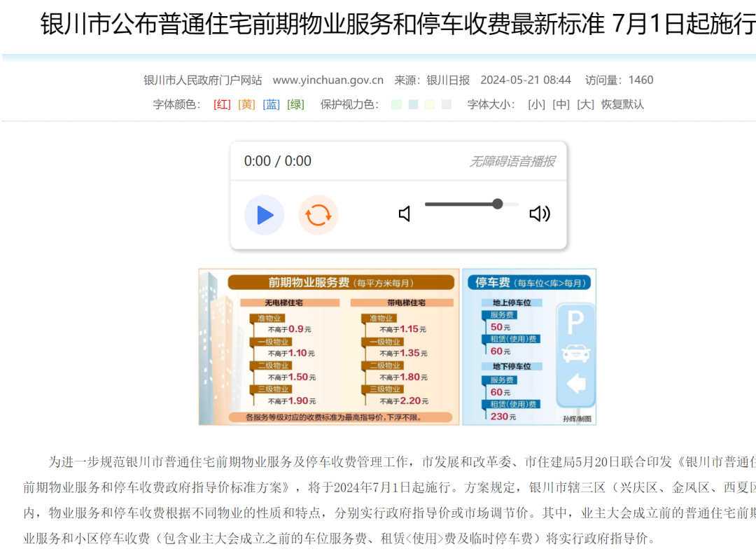Click the visit count 访问量：1460
Image resolution: width=756 pixels, height=556 pixels.
[619, 80]
